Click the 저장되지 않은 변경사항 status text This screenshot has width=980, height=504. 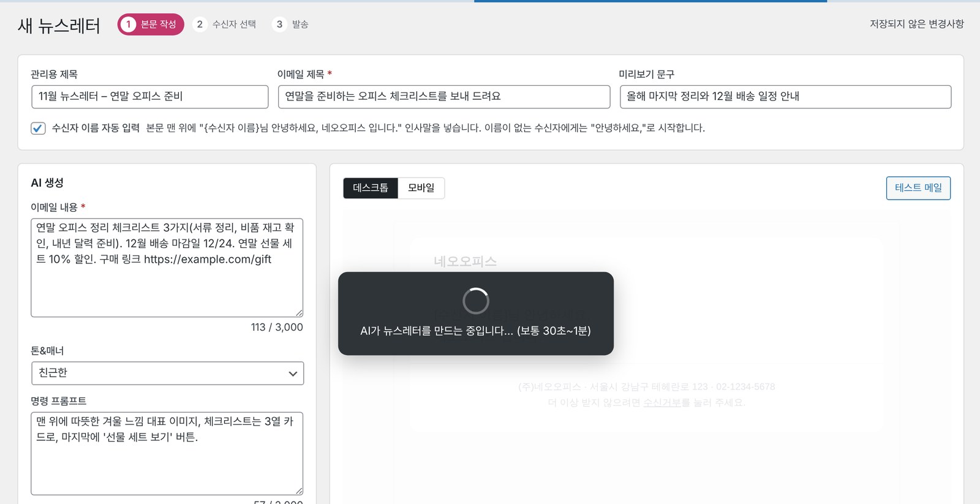[917, 24]
